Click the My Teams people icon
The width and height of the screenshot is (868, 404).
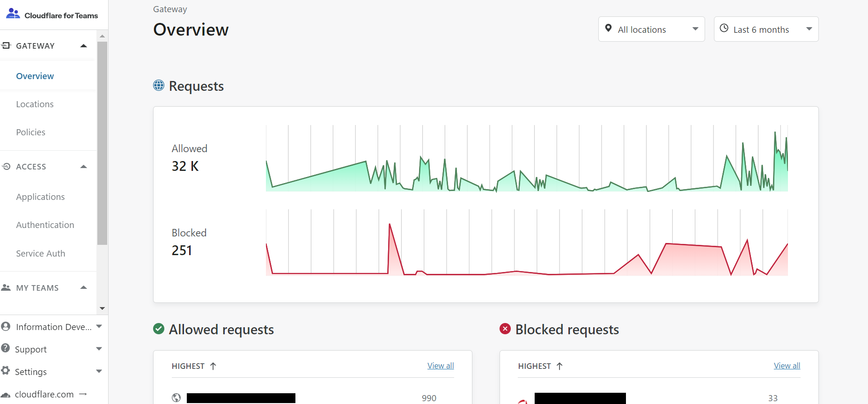coord(6,287)
